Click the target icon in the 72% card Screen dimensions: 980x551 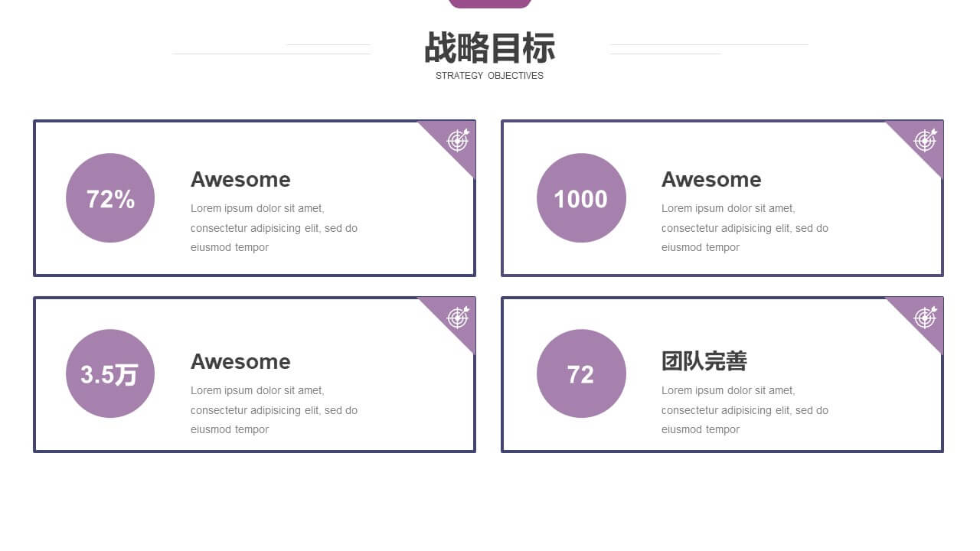pos(458,140)
